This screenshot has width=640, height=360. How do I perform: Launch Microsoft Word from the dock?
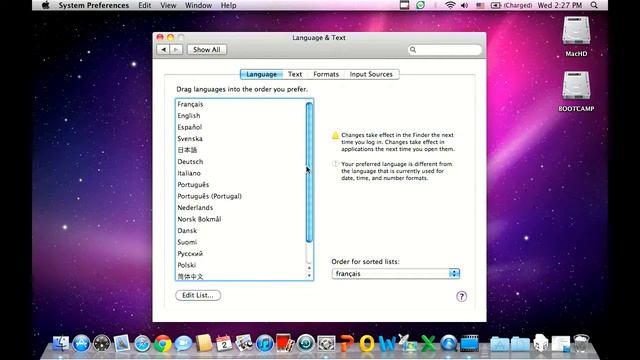point(387,343)
